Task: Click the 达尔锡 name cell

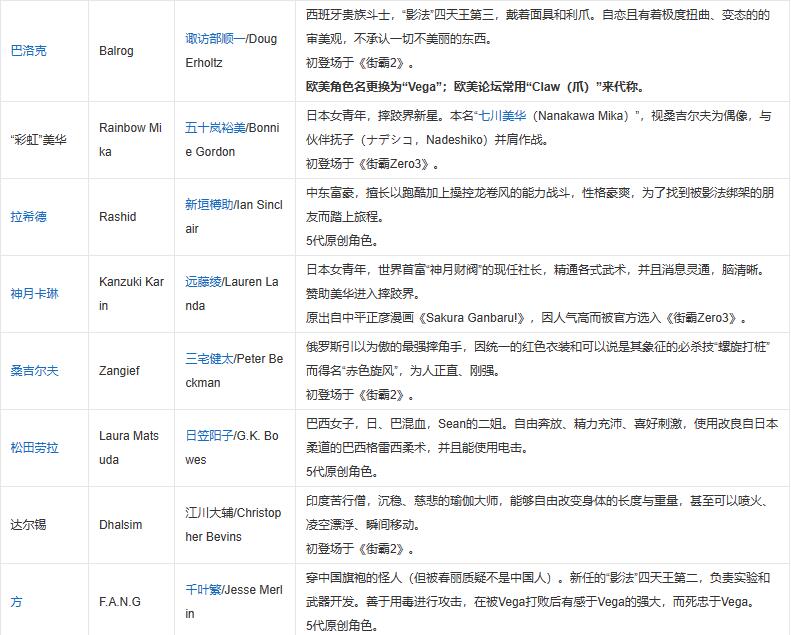Action: click(28, 525)
